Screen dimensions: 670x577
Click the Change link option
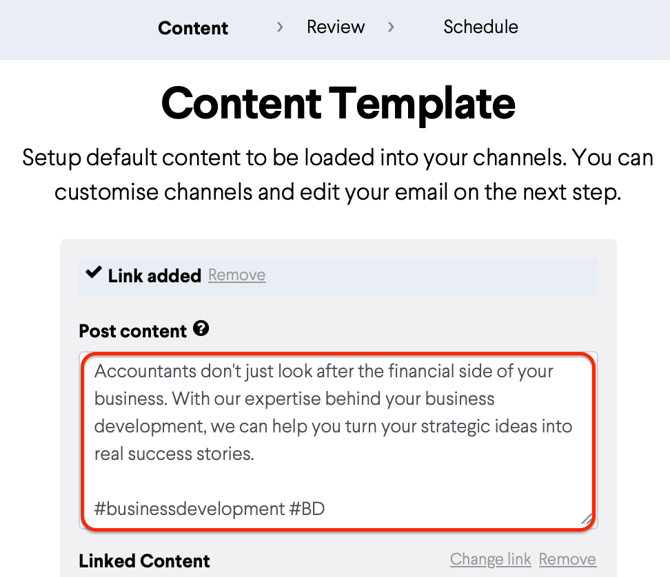490,559
